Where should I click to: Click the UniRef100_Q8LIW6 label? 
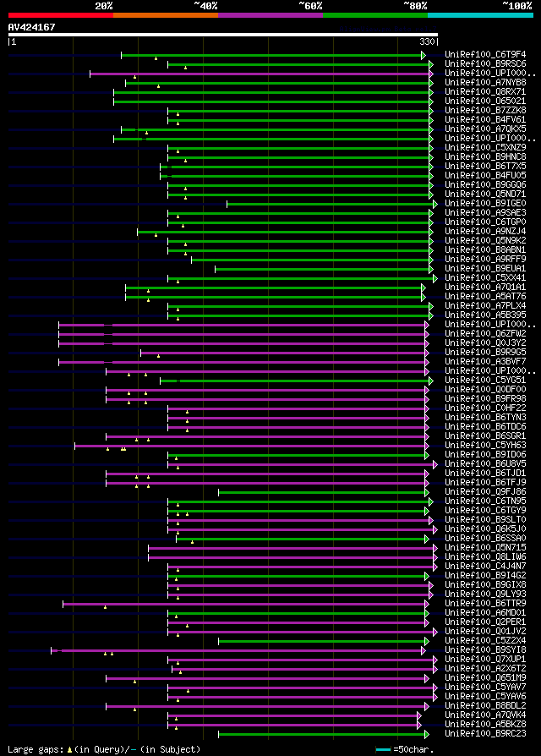coord(485,557)
